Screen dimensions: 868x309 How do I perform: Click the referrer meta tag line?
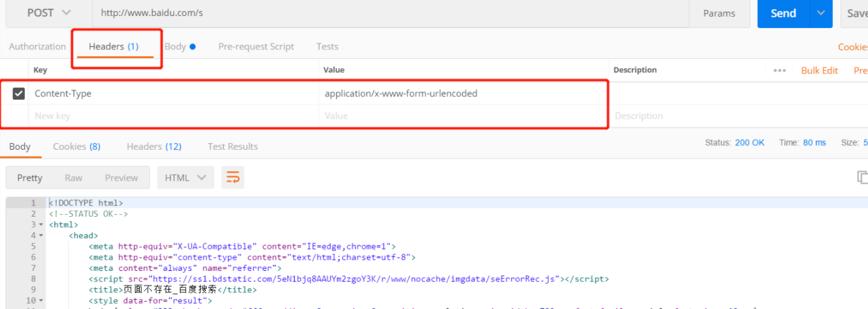(x=185, y=268)
